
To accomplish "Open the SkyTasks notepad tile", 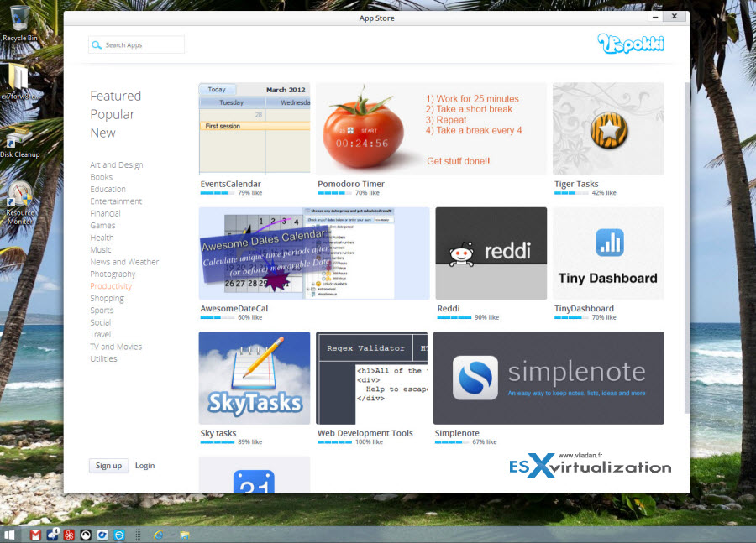I will [x=255, y=378].
